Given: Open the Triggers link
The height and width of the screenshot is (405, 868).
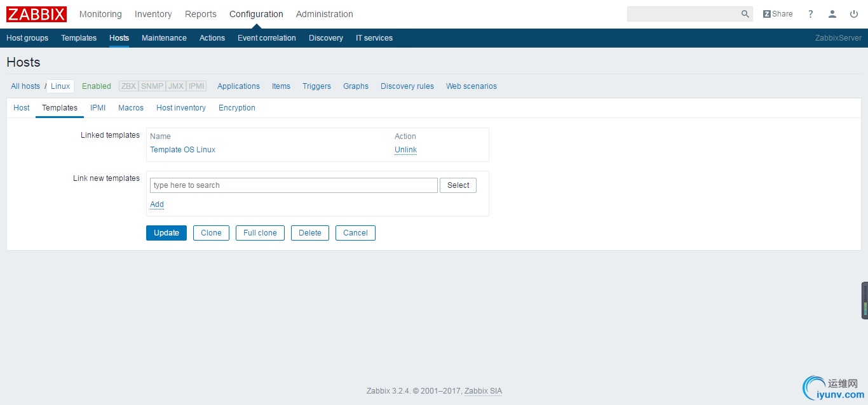Looking at the screenshot, I should point(316,86).
